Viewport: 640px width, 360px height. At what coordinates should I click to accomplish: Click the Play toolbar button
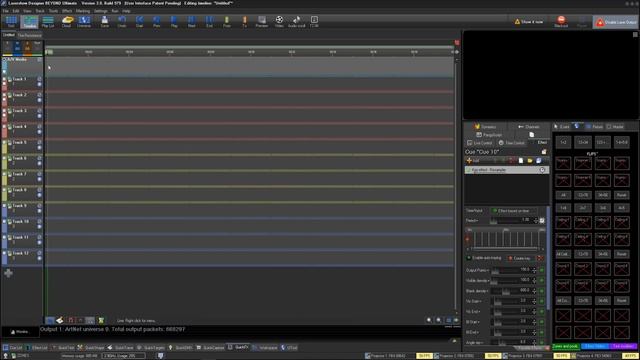174,22
